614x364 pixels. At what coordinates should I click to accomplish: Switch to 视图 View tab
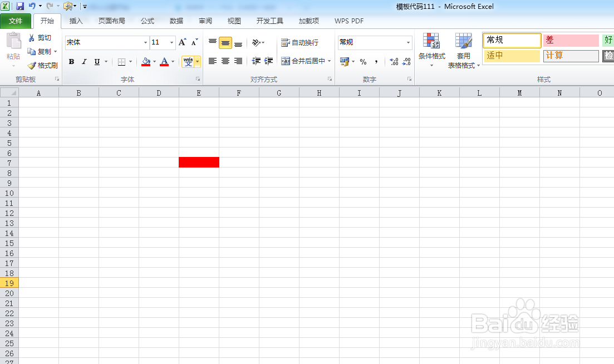tap(234, 21)
